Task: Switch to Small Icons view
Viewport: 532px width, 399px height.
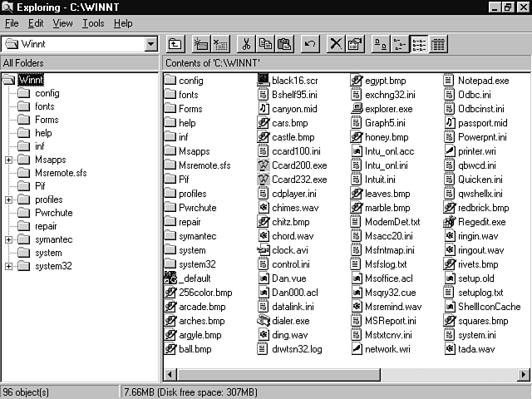Action: (400, 44)
